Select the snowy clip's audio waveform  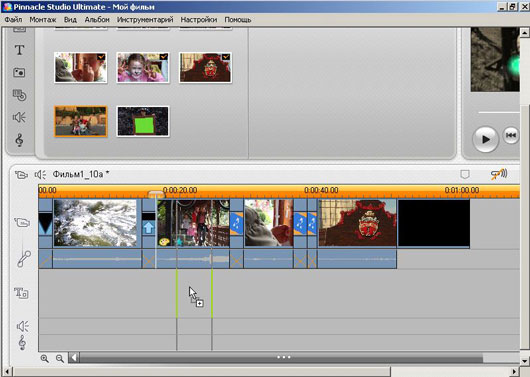97,259
